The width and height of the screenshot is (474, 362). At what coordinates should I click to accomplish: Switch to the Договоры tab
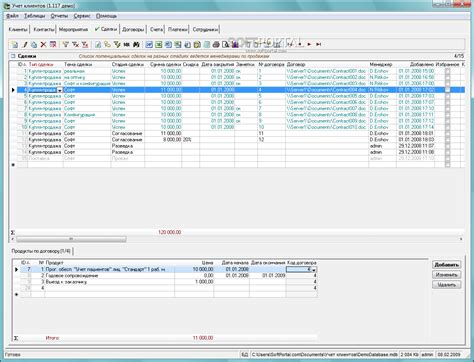click(x=133, y=29)
